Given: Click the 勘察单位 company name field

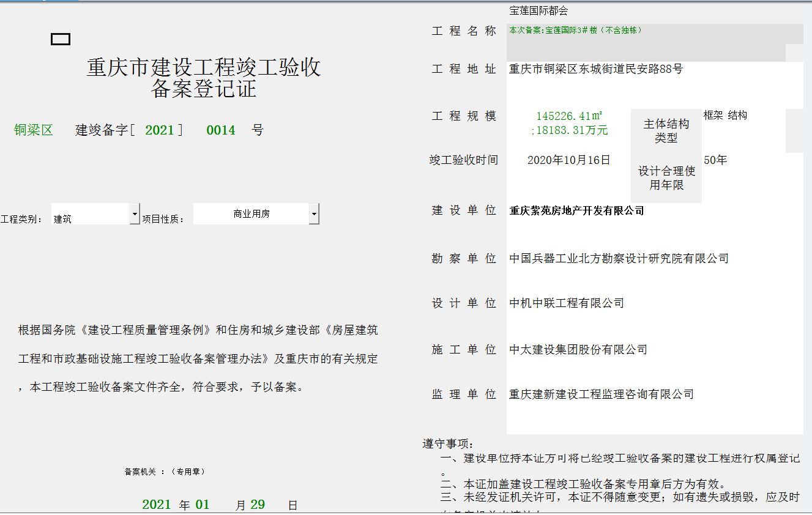Looking at the screenshot, I should point(619,259).
